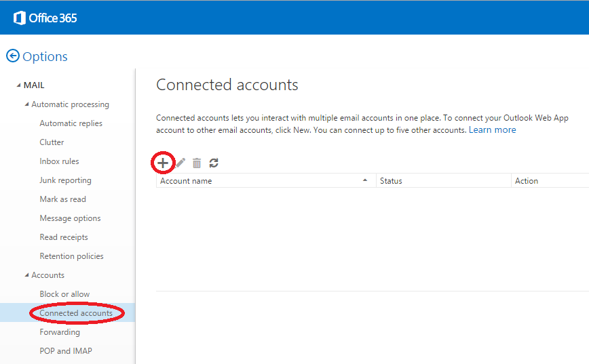Click the pencil edit account icon
The height and width of the screenshot is (364, 589).
tap(180, 163)
